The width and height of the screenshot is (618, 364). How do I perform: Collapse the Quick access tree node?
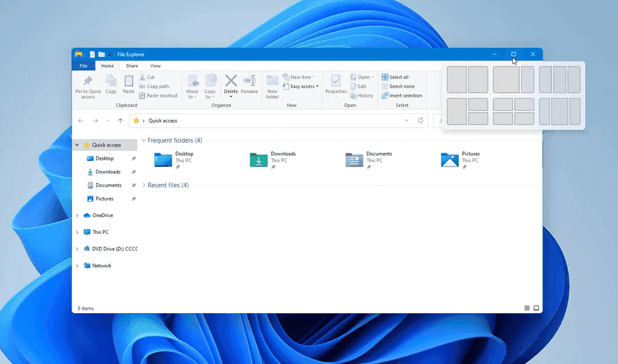click(77, 145)
